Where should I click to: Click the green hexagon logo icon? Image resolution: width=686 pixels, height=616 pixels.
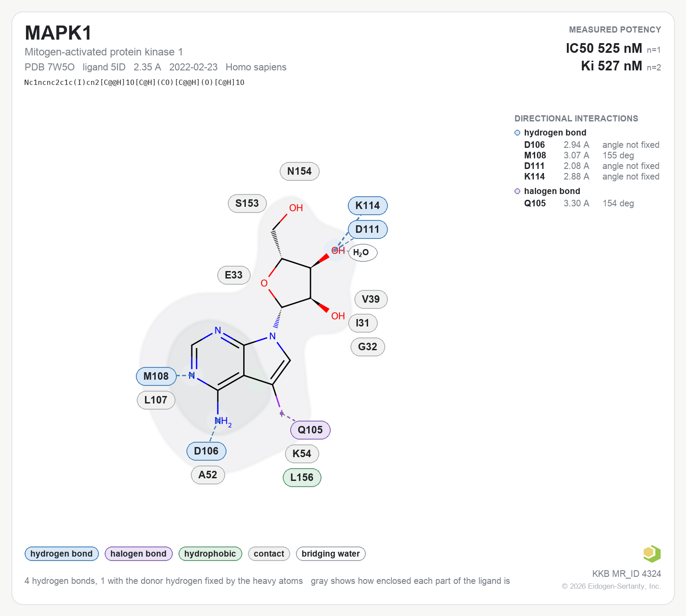652,554
